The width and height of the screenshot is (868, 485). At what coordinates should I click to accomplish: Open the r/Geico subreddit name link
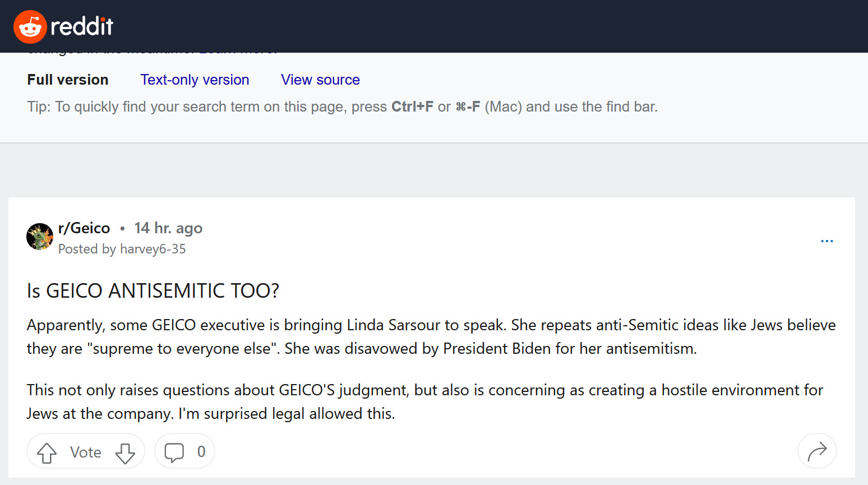coord(84,228)
